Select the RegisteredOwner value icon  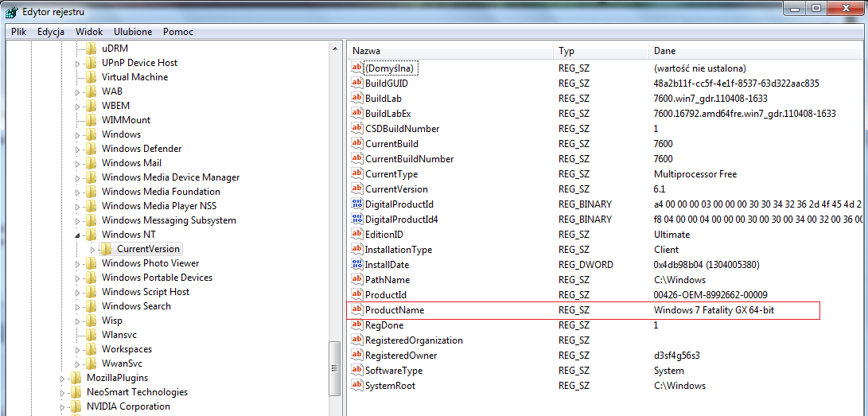click(x=357, y=356)
